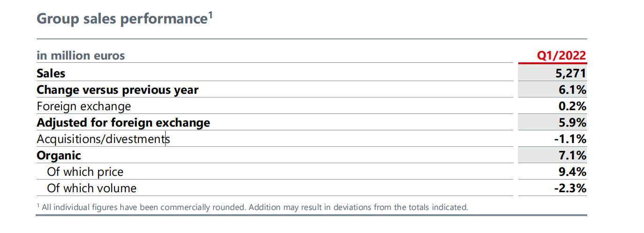Select the Q1/2022 column header
This screenshot has height=233, width=644.
pyautogui.click(x=561, y=56)
